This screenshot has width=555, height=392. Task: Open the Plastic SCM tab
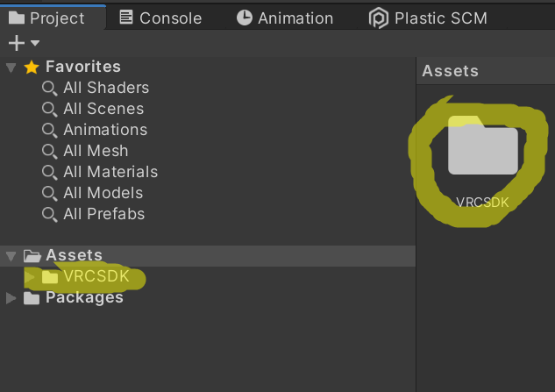(428, 18)
